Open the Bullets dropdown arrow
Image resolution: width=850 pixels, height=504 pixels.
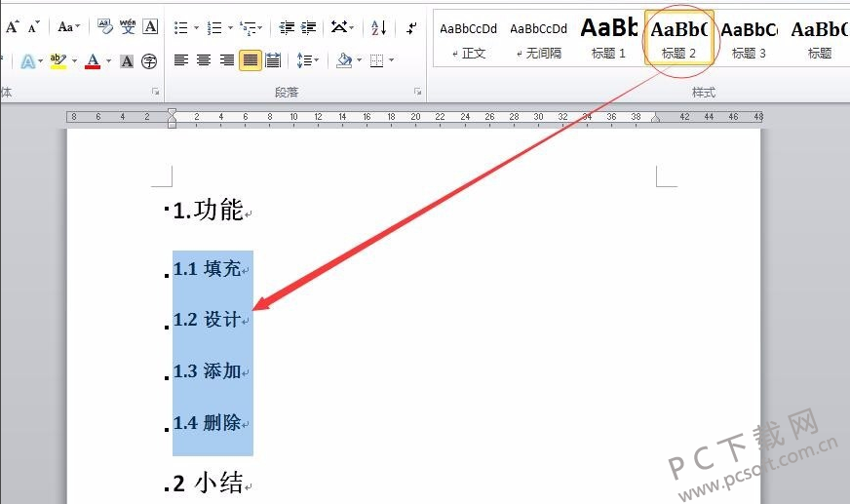click(x=196, y=27)
